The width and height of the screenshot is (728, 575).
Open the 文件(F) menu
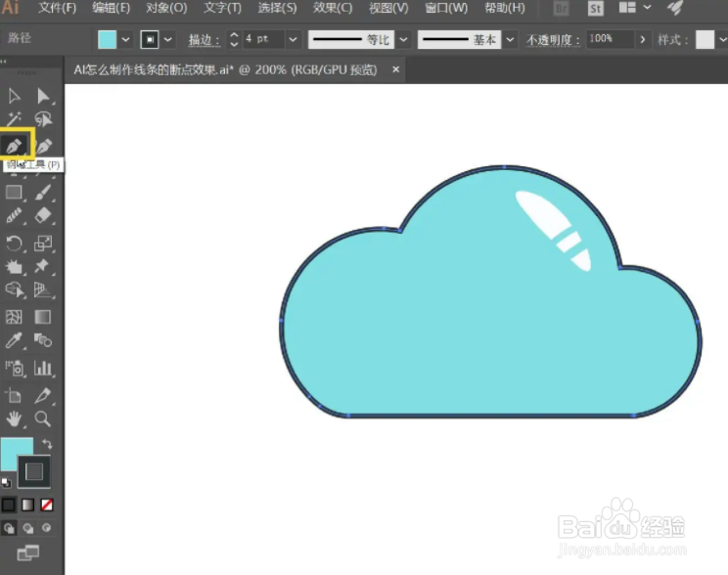(x=57, y=8)
